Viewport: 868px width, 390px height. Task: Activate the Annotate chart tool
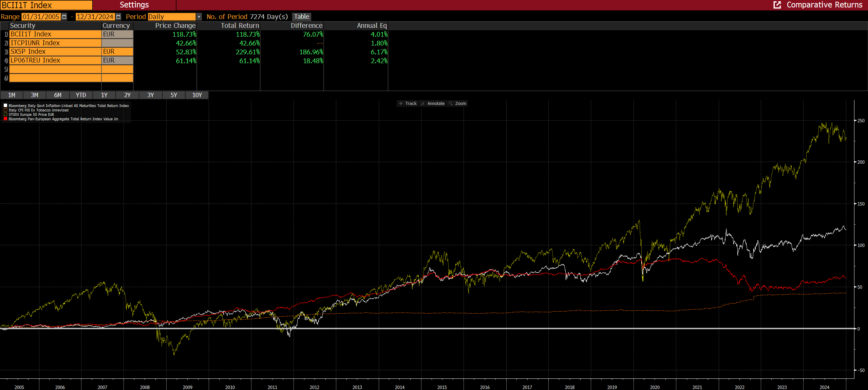click(433, 104)
